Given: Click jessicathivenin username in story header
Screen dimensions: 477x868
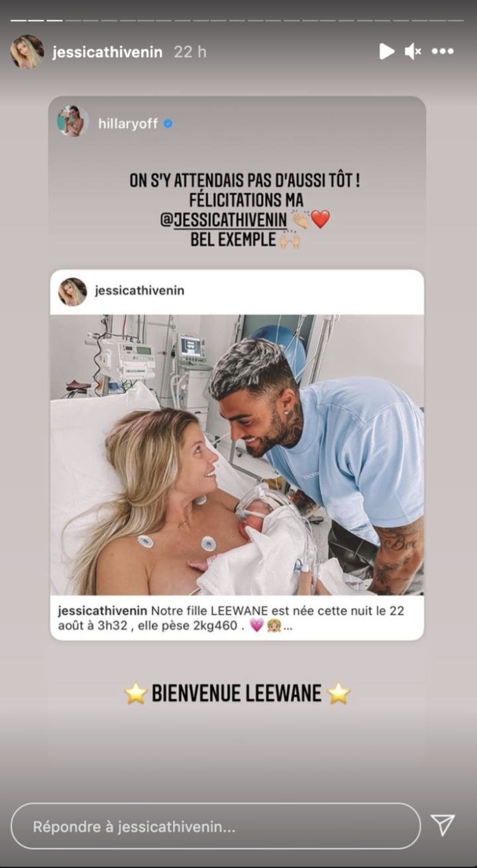Looking at the screenshot, I should 107,52.
